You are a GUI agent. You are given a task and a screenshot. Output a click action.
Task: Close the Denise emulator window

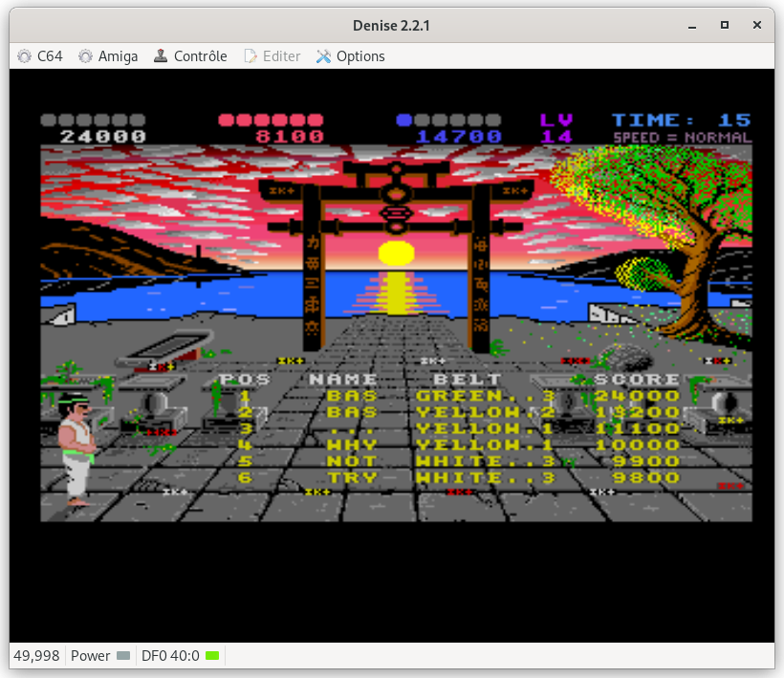coord(757,25)
